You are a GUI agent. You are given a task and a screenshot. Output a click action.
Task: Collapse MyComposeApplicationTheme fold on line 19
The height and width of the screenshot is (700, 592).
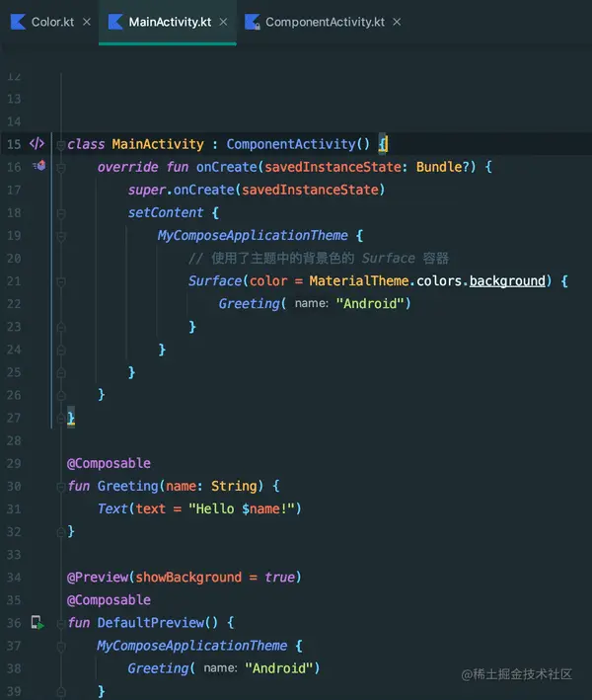61,236
